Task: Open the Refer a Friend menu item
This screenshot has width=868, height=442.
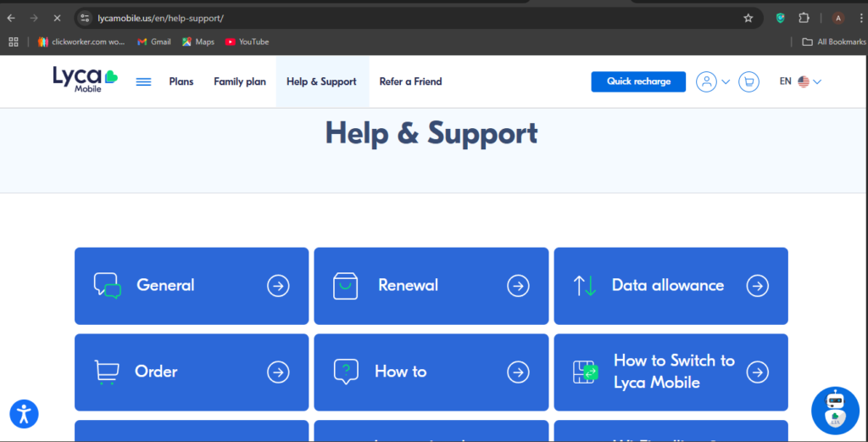Action: (x=411, y=81)
